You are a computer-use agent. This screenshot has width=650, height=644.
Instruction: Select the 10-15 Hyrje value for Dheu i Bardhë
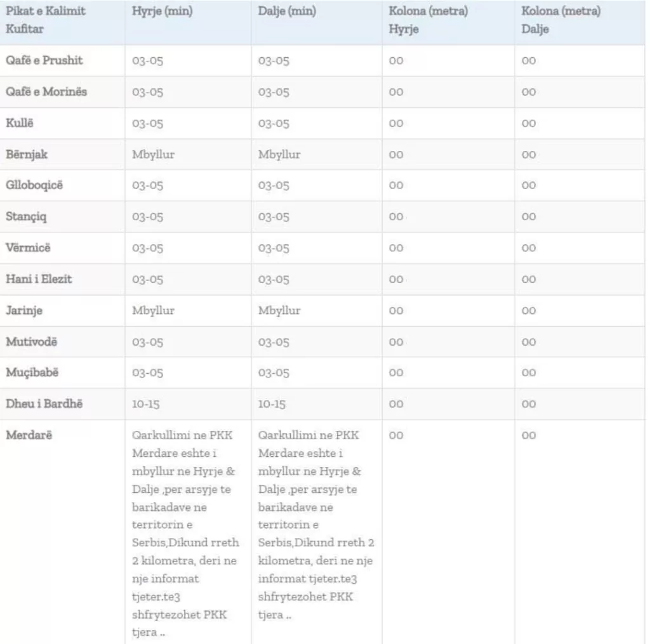click(146, 404)
